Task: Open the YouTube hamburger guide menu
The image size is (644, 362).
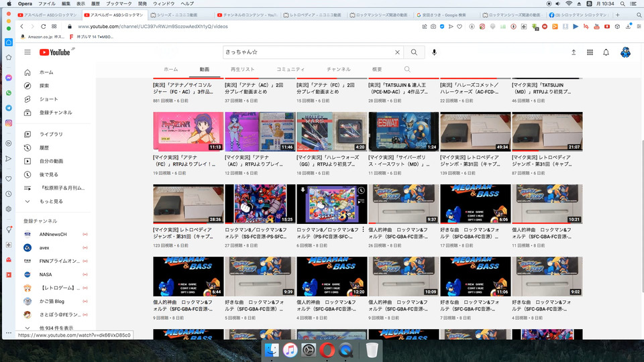Action: coord(28,52)
